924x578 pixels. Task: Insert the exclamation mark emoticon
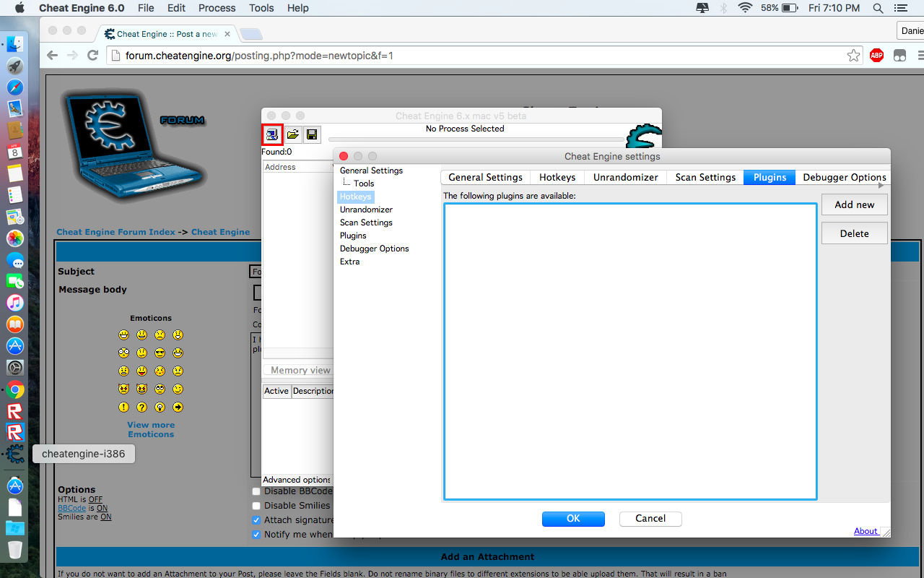[124, 407]
